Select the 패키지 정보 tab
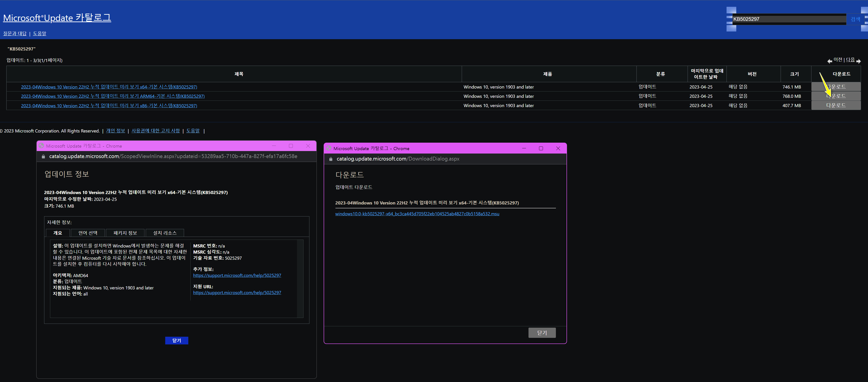This screenshot has width=868, height=382. tap(125, 233)
